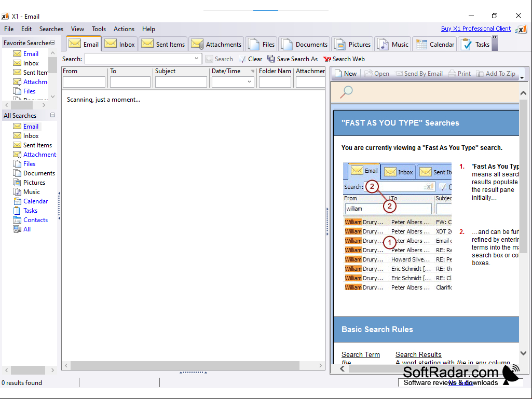Select the All computer icon in All Searches
This screenshot has width=532, height=399.
pyautogui.click(x=17, y=229)
